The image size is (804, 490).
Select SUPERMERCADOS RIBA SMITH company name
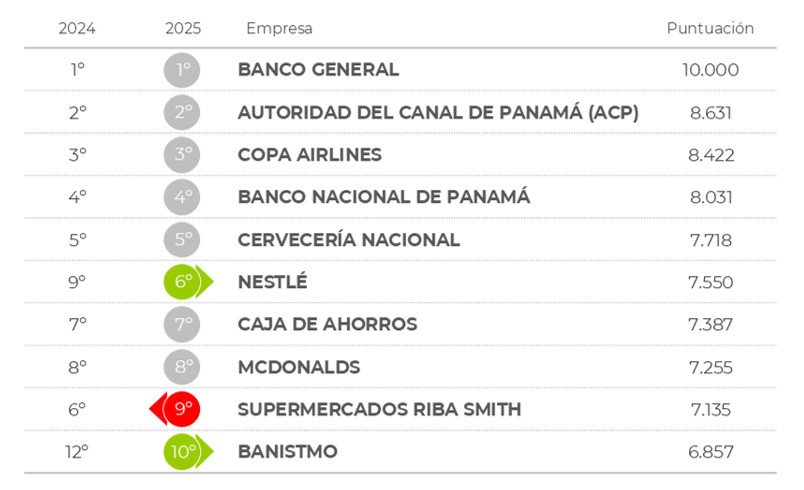coord(379,409)
